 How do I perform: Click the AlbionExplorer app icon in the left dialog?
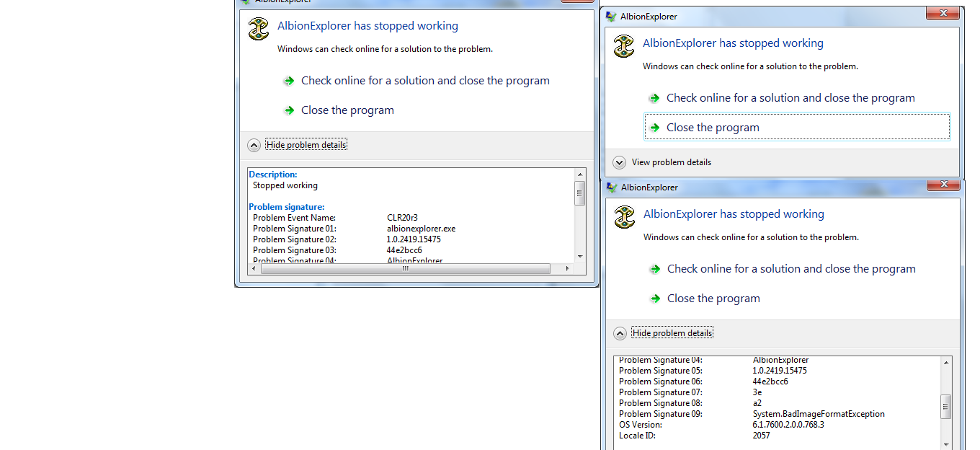point(259,30)
